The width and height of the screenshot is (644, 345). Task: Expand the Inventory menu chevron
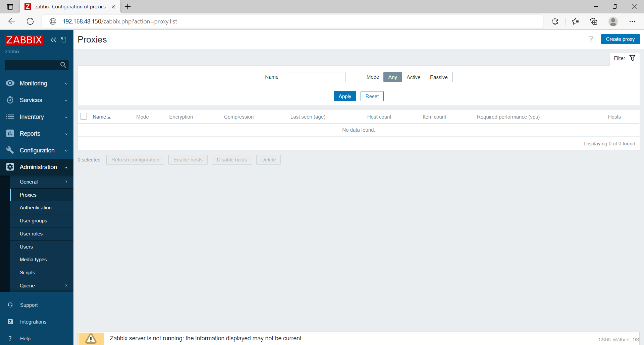(x=66, y=117)
